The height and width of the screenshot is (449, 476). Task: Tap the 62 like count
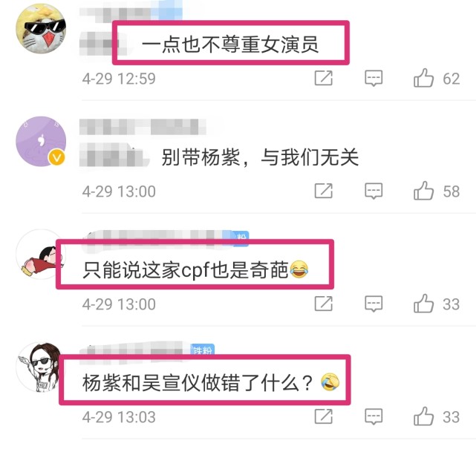[x=451, y=79]
